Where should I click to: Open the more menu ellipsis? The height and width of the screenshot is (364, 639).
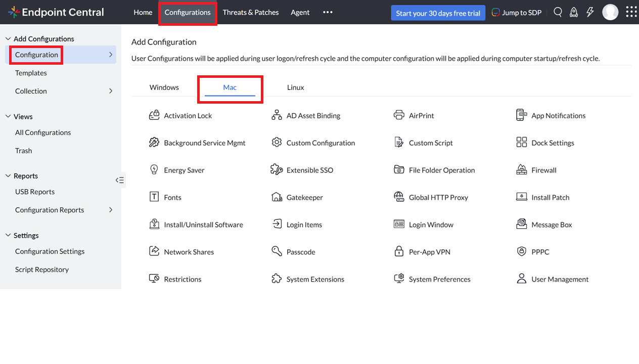click(x=328, y=12)
